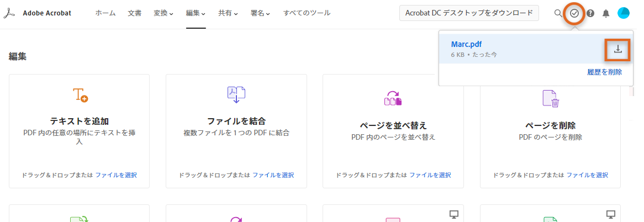Expand the 編集 dropdown menu
The width and height of the screenshot is (644, 222).
coord(196,13)
